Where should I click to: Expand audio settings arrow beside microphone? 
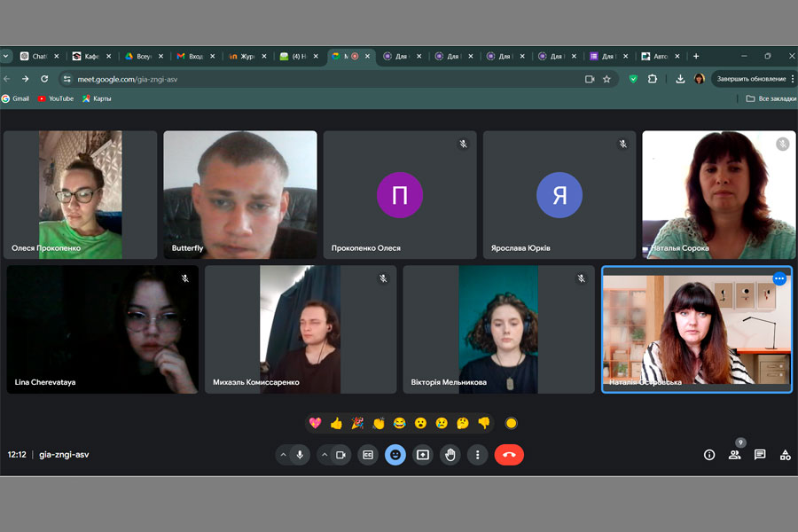pos(283,455)
